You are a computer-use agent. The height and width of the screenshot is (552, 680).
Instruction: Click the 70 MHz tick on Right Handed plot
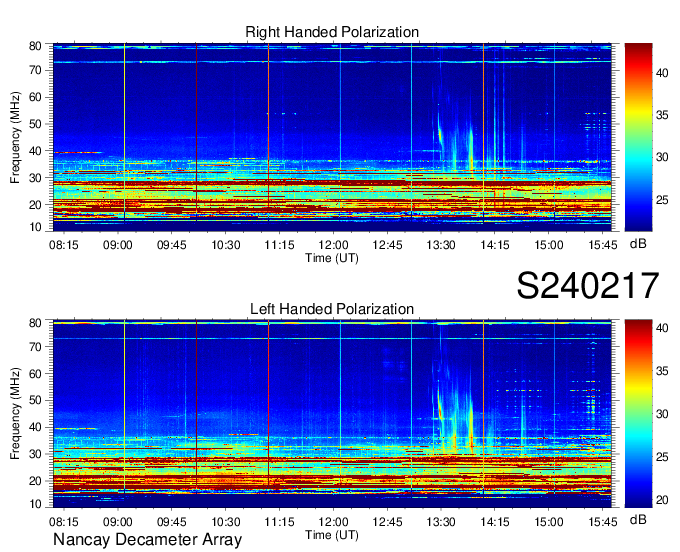(x=35, y=70)
